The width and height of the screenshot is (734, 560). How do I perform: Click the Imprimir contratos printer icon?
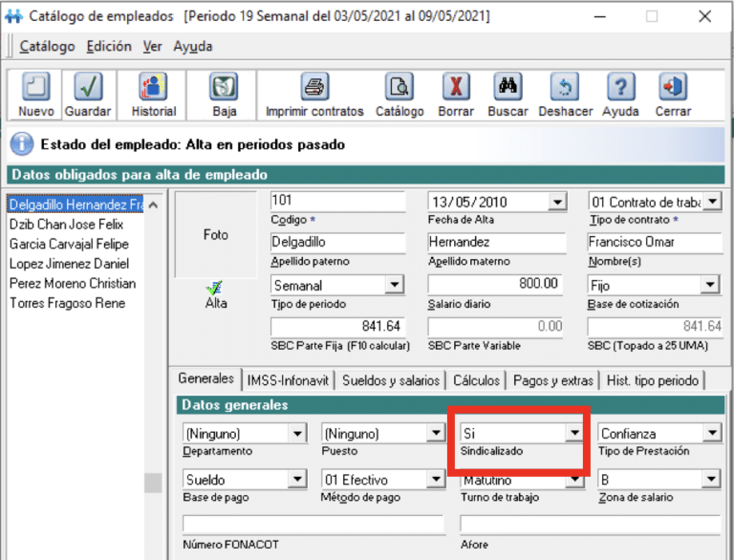point(314,86)
